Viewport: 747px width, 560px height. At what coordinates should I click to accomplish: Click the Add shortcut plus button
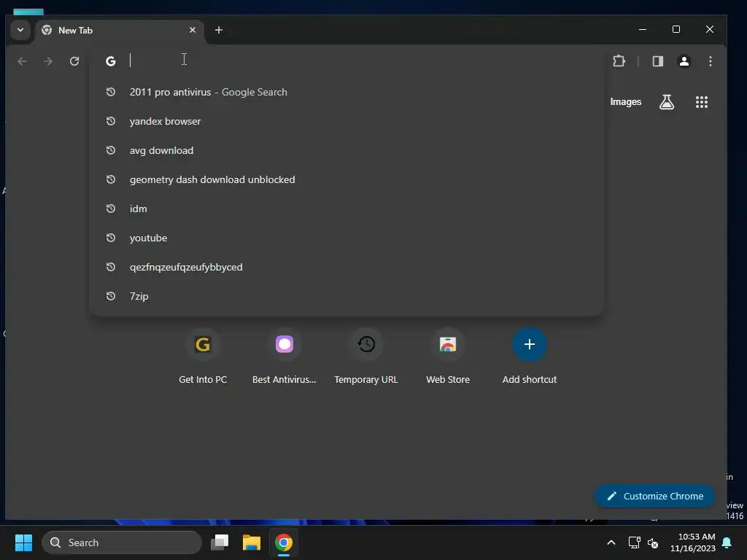pos(530,344)
